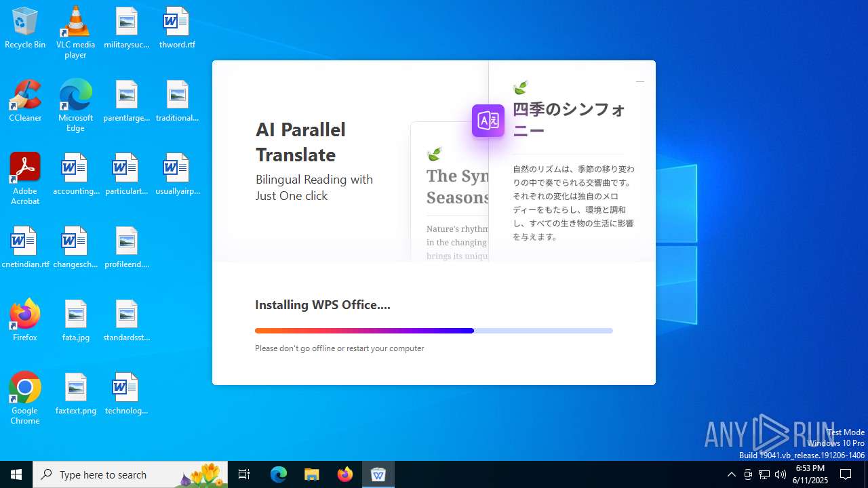Open volume control tray icon
Viewport: 868px width, 488px height.
pos(781,474)
